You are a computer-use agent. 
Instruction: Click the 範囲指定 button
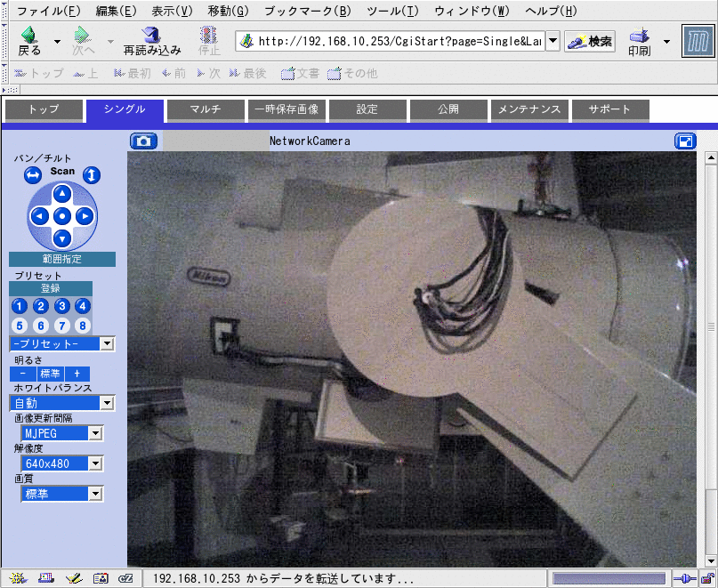62,260
